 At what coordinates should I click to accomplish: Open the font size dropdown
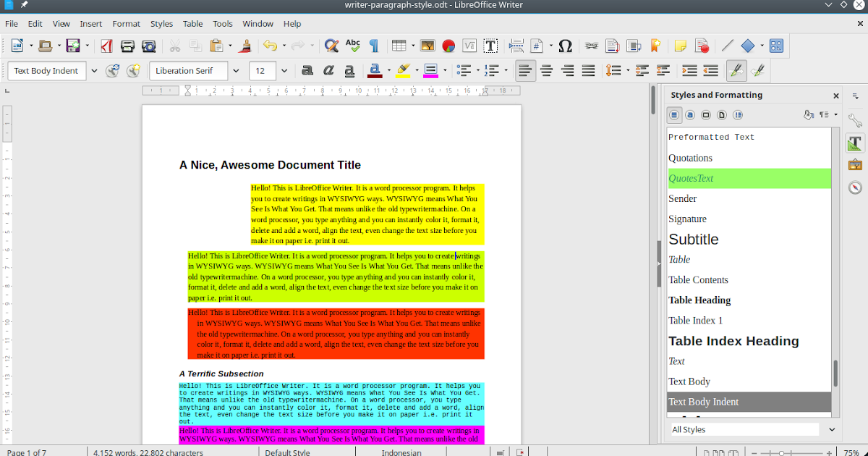(x=284, y=70)
